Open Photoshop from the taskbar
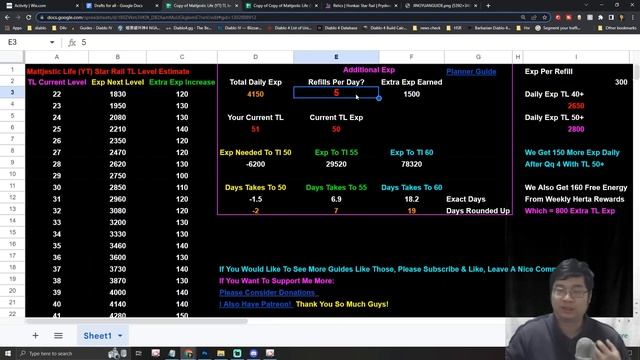 click(x=204, y=353)
